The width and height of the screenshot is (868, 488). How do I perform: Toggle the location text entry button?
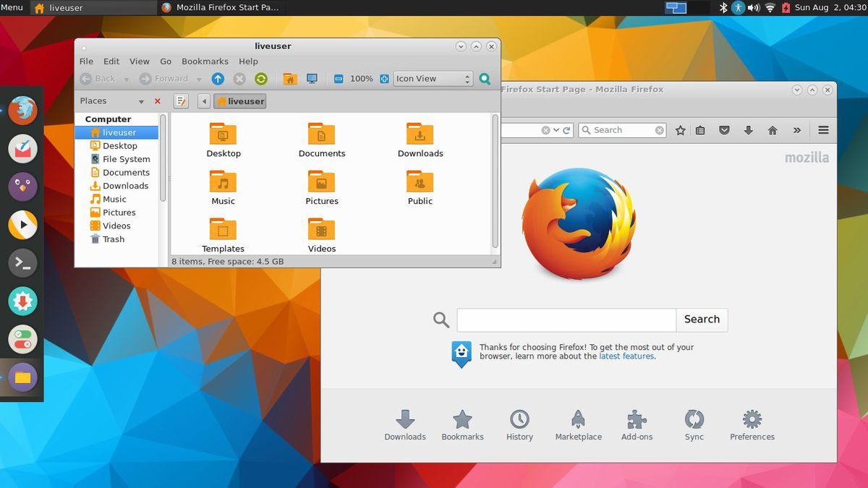click(182, 101)
